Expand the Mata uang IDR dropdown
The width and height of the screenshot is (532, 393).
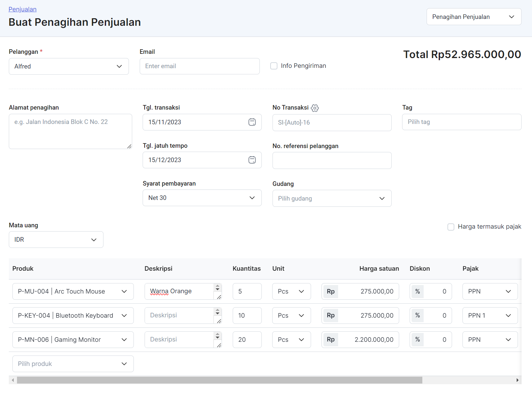pos(56,240)
